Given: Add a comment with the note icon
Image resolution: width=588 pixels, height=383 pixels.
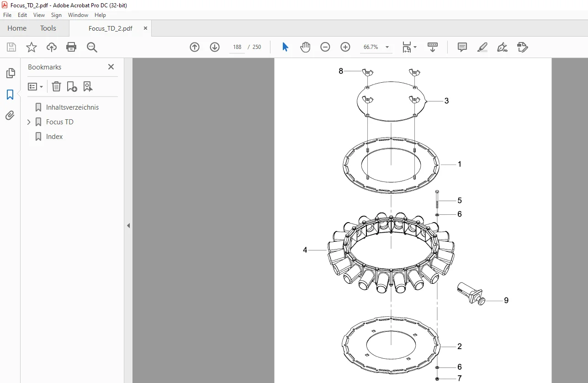Looking at the screenshot, I should pyautogui.click(x=462, y=47).
